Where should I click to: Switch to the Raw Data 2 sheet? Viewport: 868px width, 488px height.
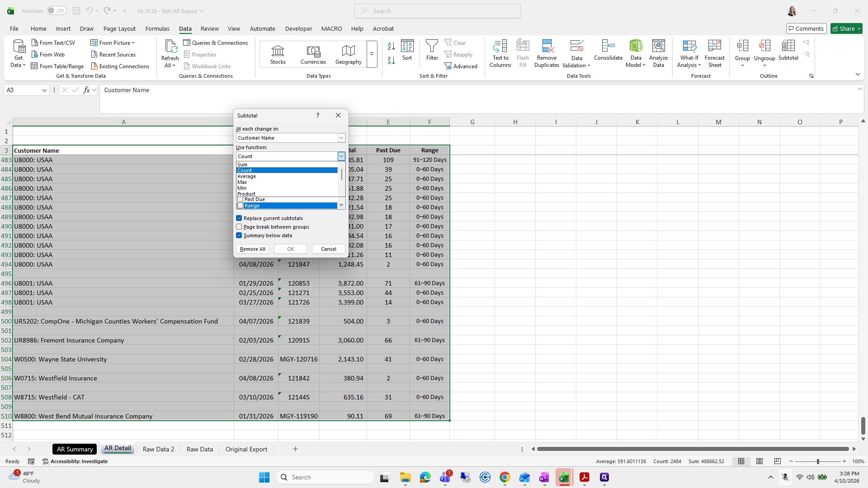tap(158, 449)
